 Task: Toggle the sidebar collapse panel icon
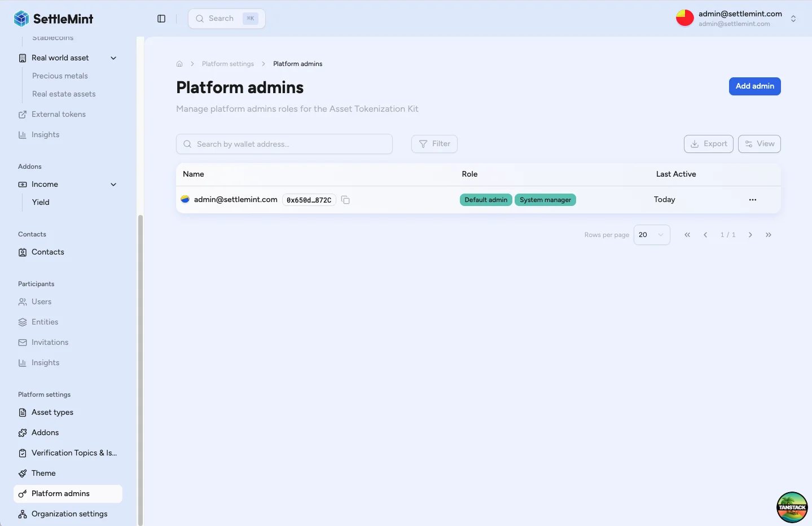coord(161,18)
